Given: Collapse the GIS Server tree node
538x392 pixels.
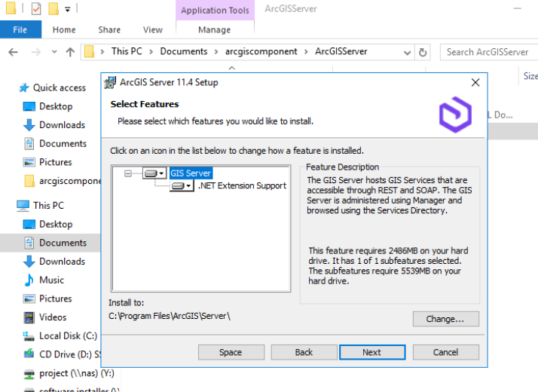Looking at the screenshot, I should point(128,173).
